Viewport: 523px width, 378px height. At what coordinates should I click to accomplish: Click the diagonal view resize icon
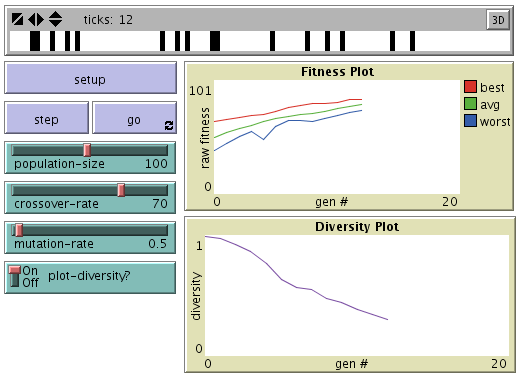(x=17, y=19)
